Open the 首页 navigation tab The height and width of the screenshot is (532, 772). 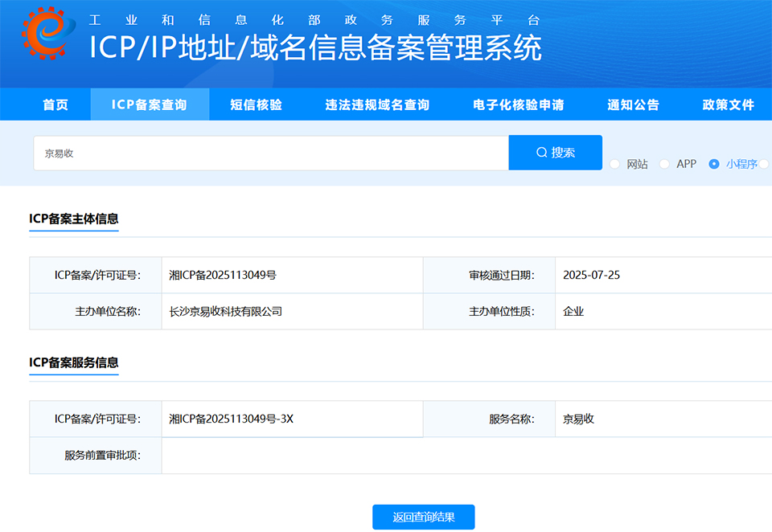[x=55, y=104]
